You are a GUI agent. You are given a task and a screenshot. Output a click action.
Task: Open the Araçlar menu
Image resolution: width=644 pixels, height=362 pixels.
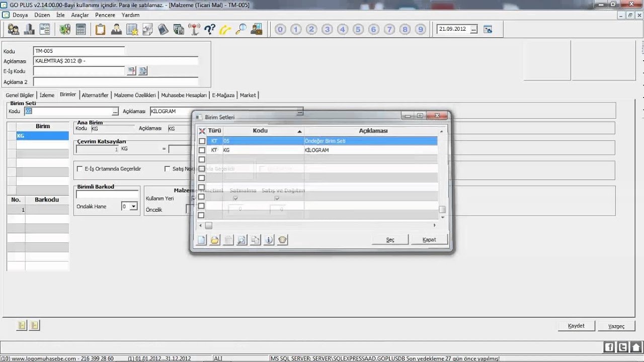79,15
